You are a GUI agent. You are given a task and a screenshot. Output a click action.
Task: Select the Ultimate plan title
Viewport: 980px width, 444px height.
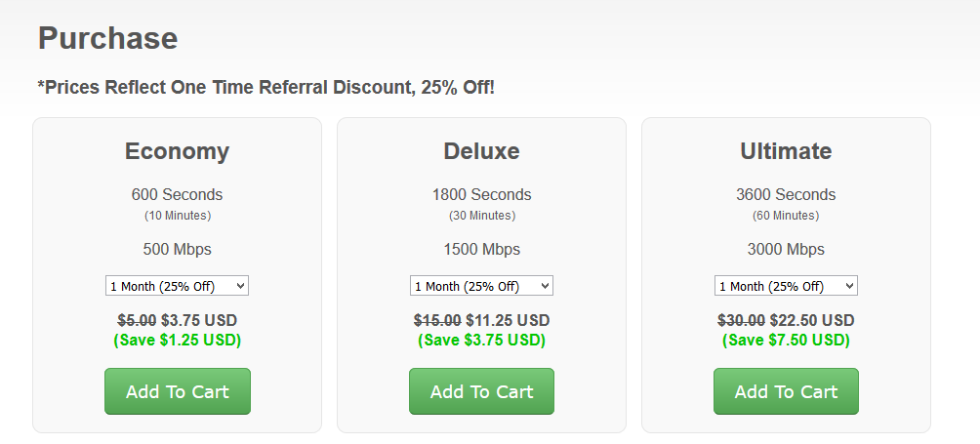click(x=786, y=151)
